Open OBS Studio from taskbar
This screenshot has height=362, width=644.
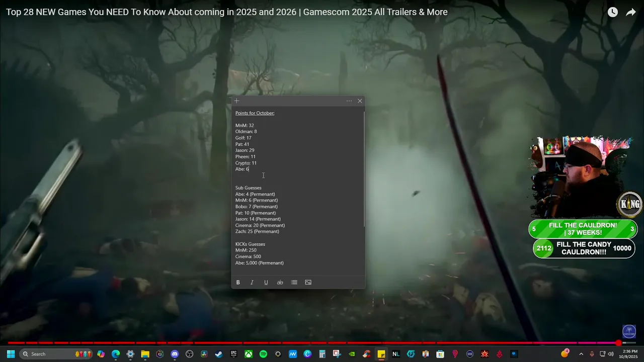point(189,354)
